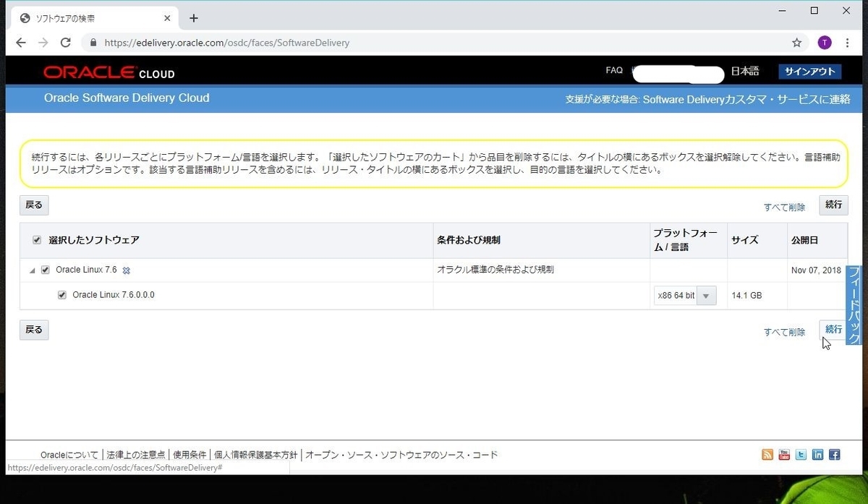Open Oracle's Facebook page via footer icon

point(835,454)
